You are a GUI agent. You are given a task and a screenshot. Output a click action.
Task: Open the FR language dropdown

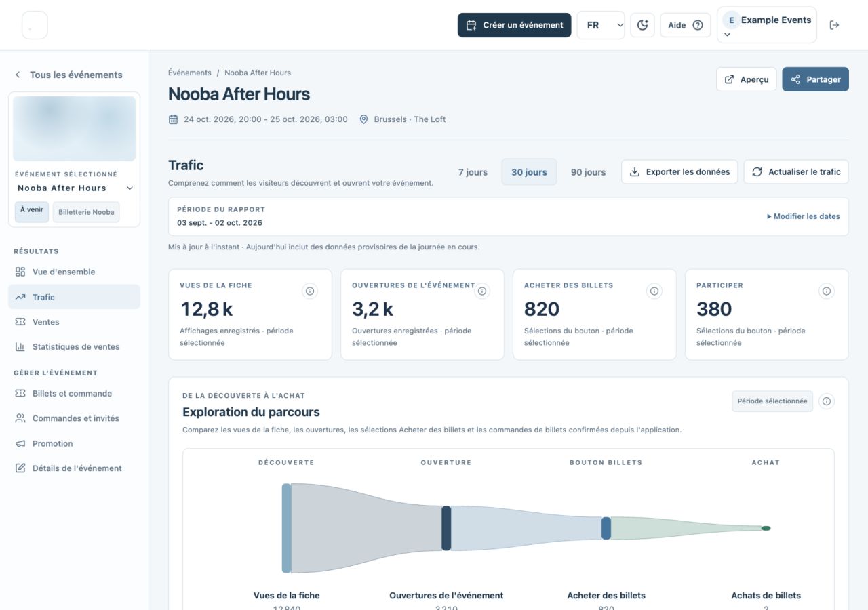point(601,25)
